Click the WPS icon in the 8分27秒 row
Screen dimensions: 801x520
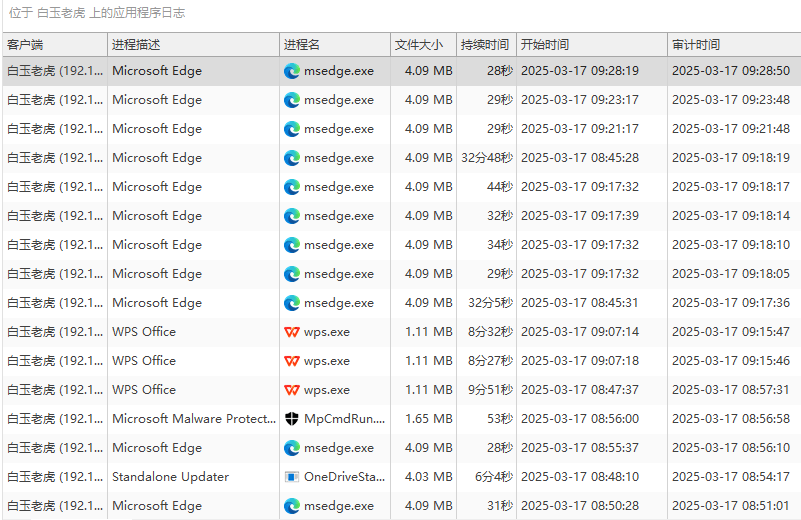[x=292, y=361]
